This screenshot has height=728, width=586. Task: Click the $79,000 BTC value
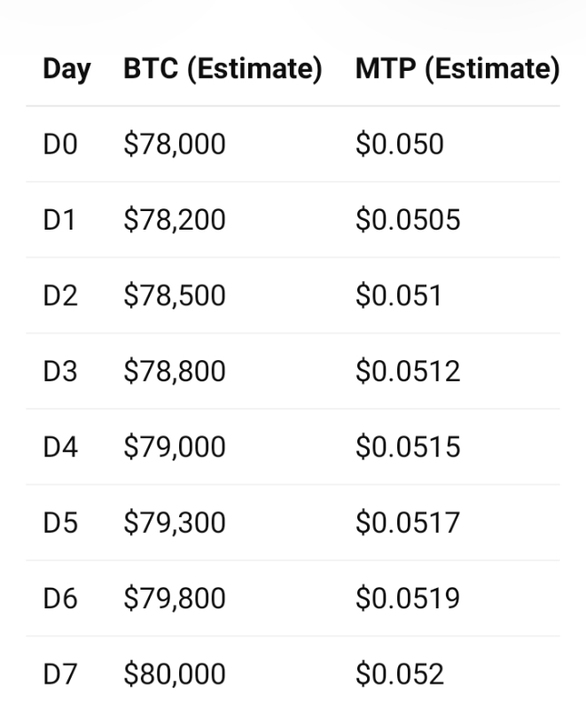coord(175,447)
